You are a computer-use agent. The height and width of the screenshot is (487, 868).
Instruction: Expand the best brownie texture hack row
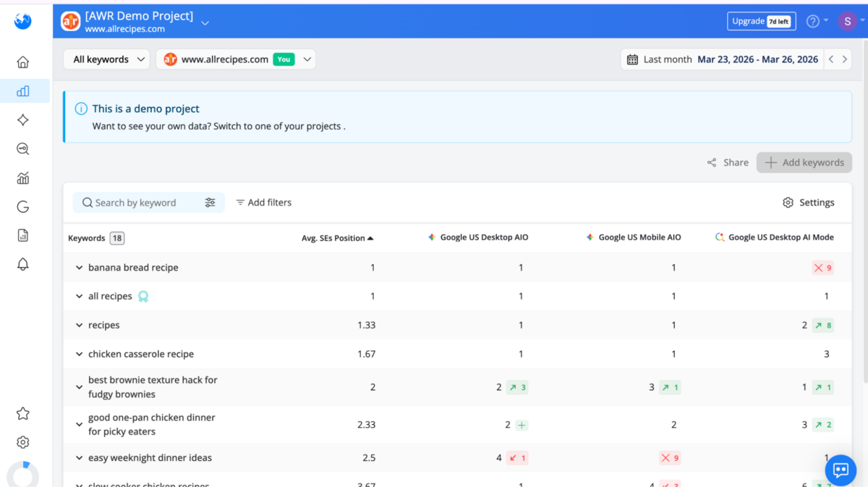79,387
